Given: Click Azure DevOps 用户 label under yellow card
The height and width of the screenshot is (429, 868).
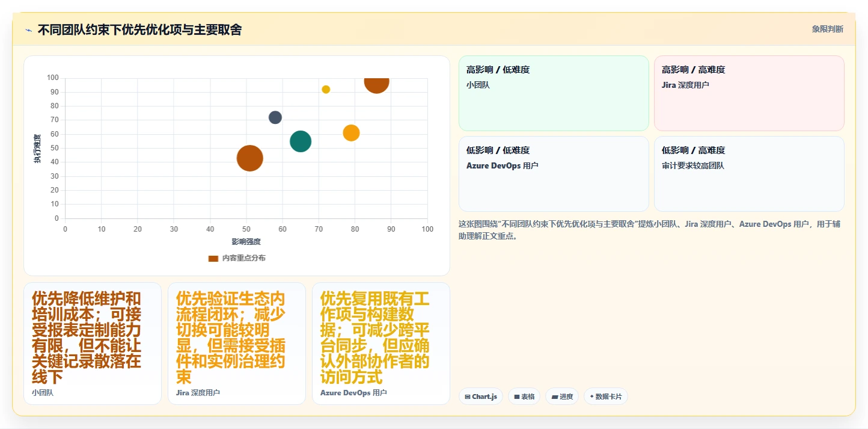Looking at the screenshot, I should tap(353, 393).
